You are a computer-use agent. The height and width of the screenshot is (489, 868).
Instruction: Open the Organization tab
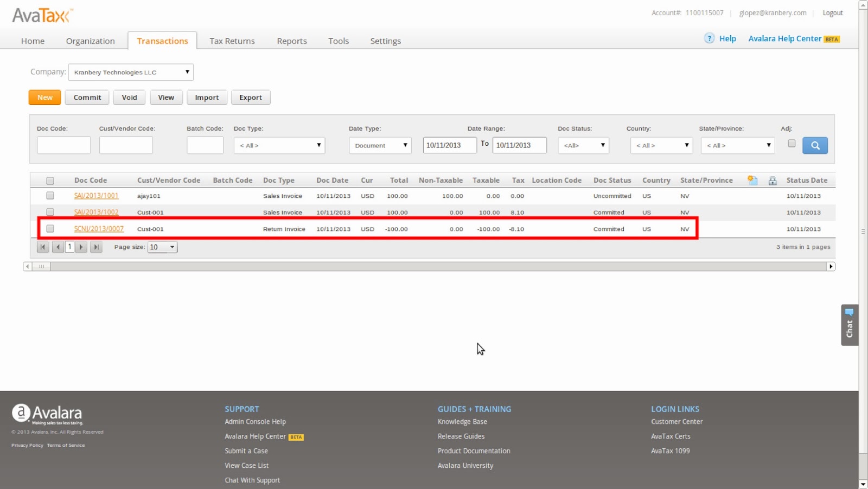[x=90, y=41]
